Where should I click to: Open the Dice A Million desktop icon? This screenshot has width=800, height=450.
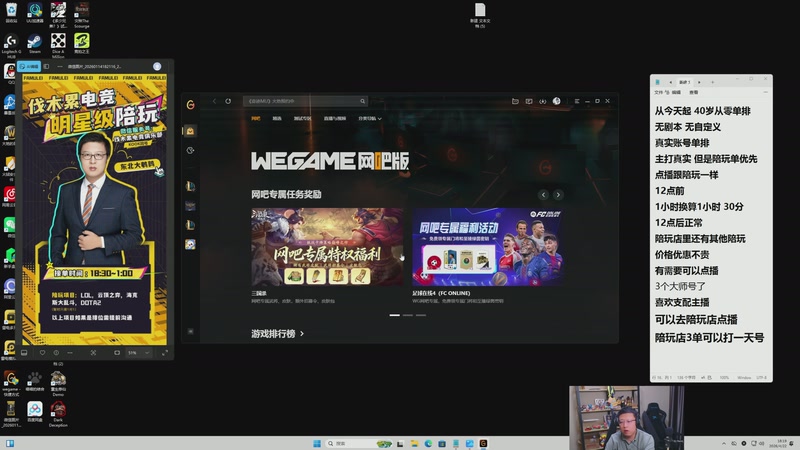(58, 44)
